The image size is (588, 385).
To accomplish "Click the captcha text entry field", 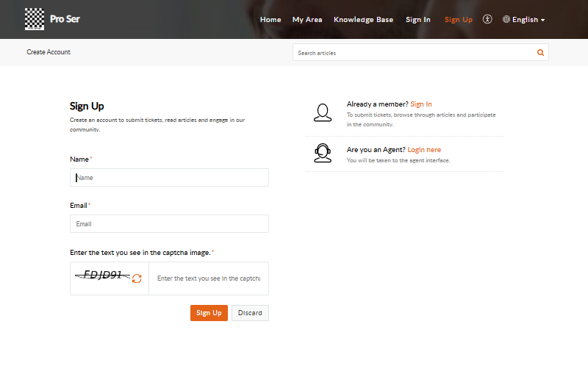I will (208, 278).
